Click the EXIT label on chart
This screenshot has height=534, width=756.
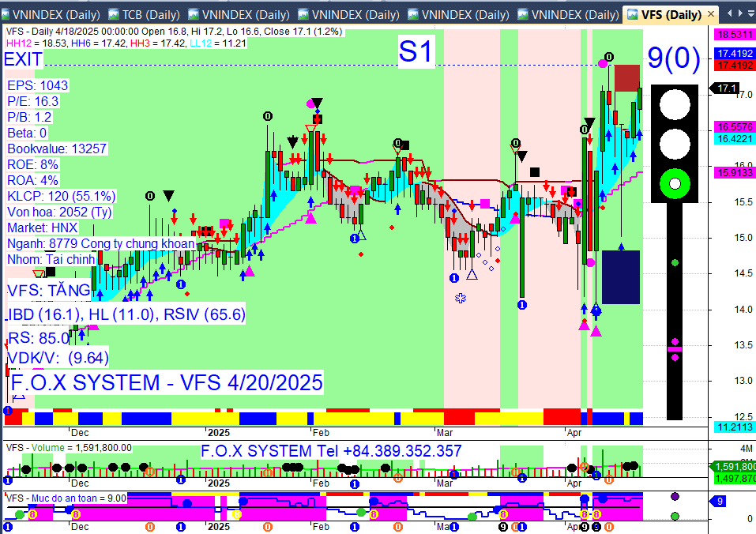(23, 60)
